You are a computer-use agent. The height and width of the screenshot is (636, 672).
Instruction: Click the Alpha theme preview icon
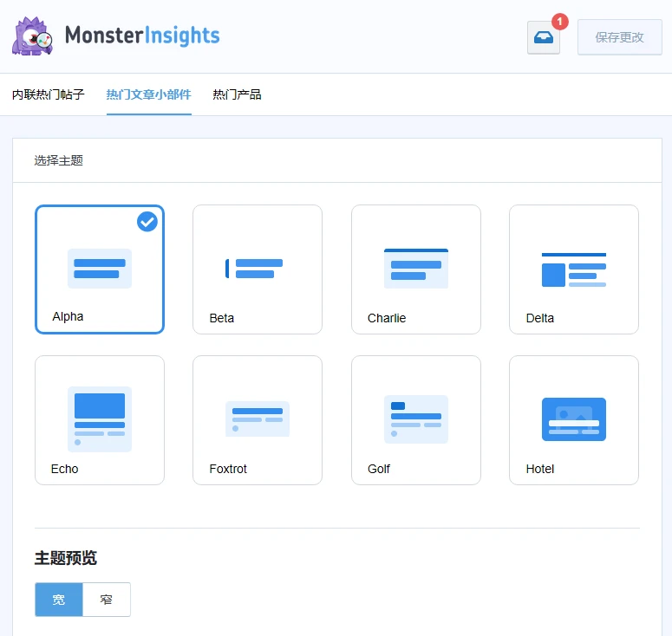(100, 269)
